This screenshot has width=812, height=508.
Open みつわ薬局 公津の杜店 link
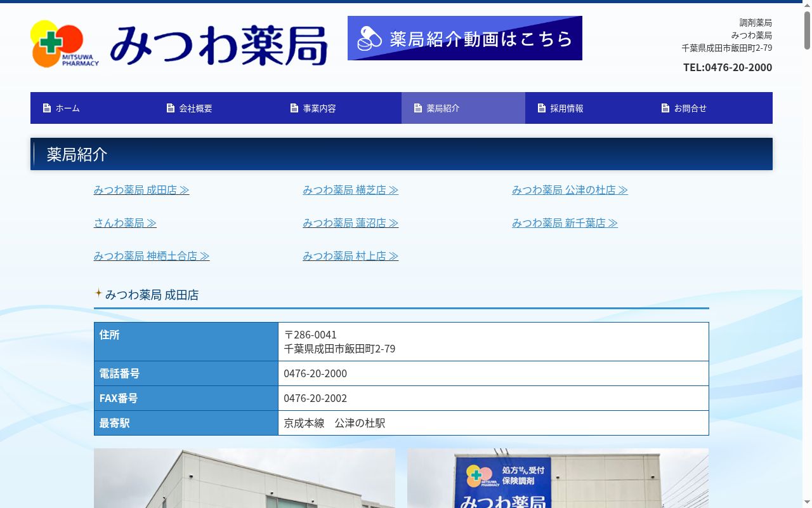click(x=570, y=190)
